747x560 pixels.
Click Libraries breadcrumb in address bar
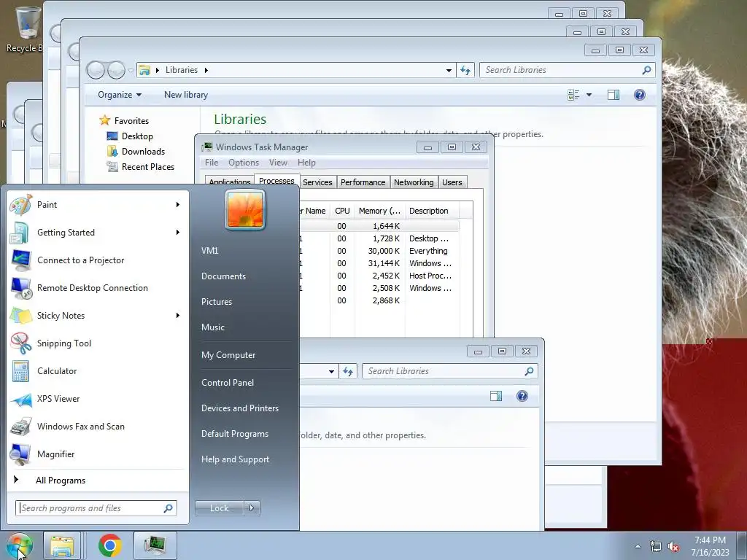tap(182, 70)
